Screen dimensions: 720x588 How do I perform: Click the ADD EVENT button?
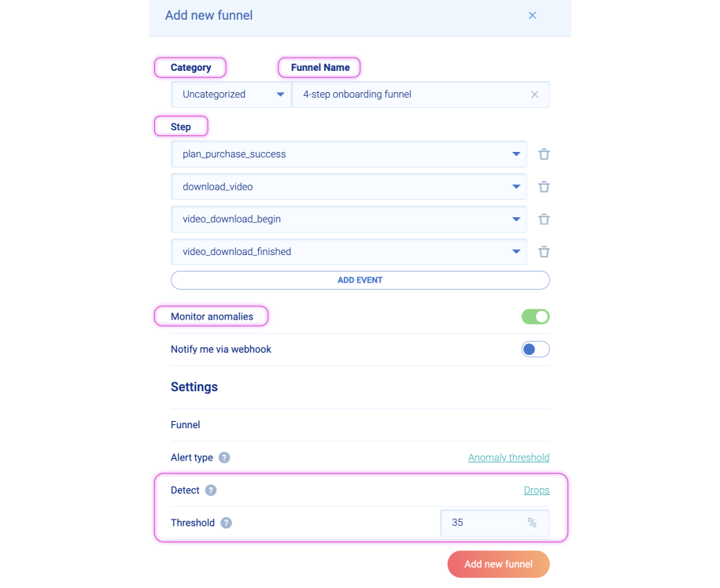[360, 280]
